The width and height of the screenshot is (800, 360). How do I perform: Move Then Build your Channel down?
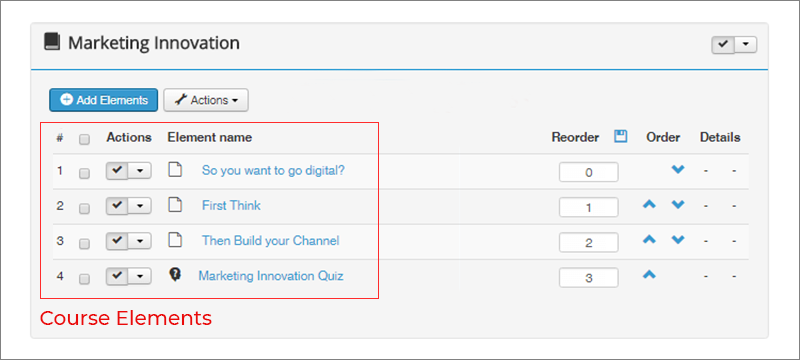point(678,240)
